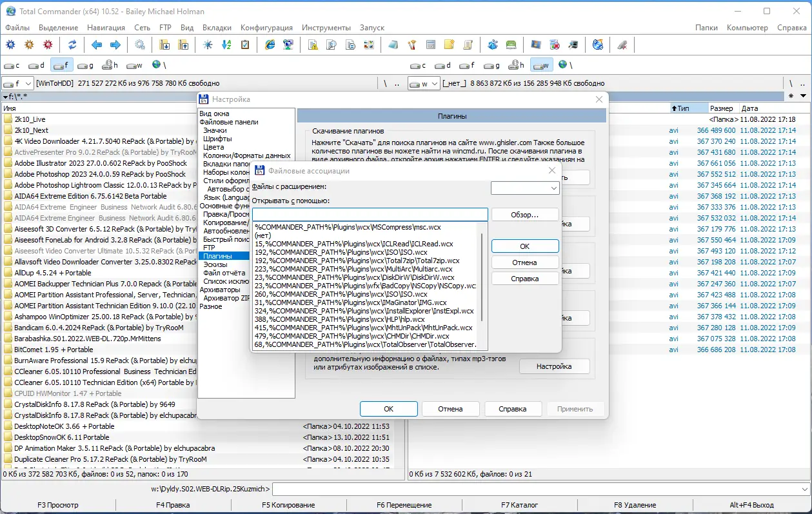Open the Internet Explorer toolbar icon
Viewport: 812px width, 514px height.
point(270,44)
